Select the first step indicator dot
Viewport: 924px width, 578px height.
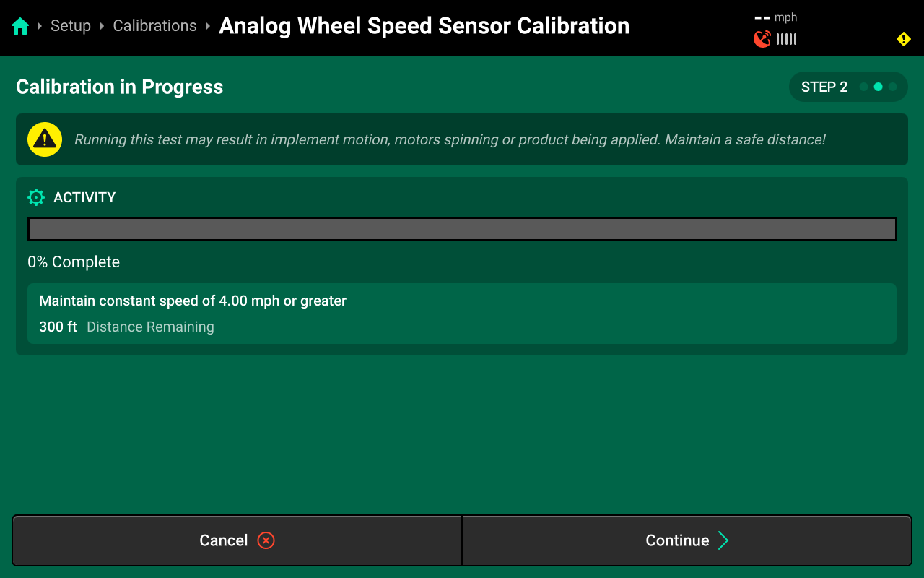(x=863, y=87)
